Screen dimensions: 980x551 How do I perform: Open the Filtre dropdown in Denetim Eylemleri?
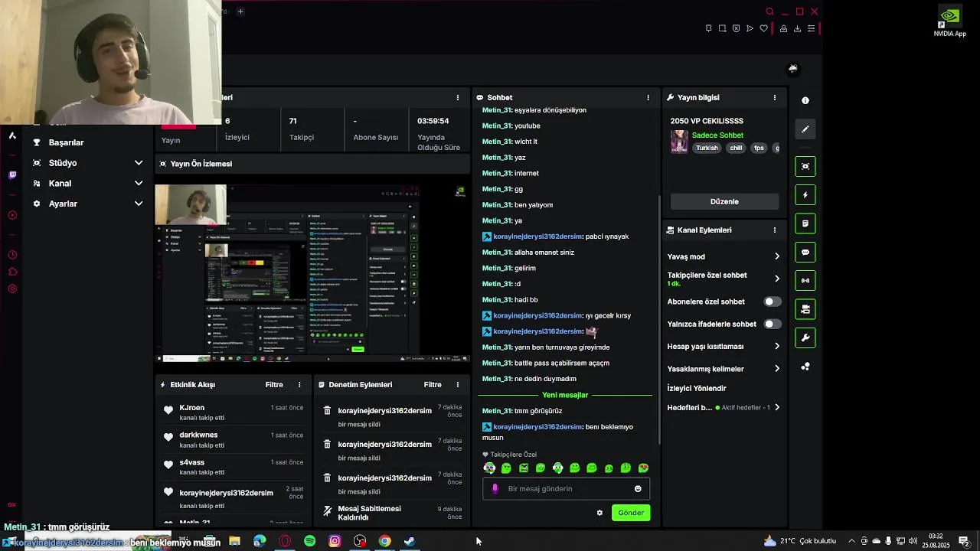(x=433, y=385)
